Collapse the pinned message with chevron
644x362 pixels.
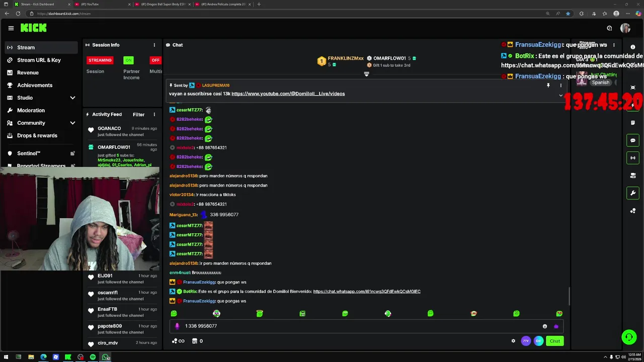pos(560,95)
